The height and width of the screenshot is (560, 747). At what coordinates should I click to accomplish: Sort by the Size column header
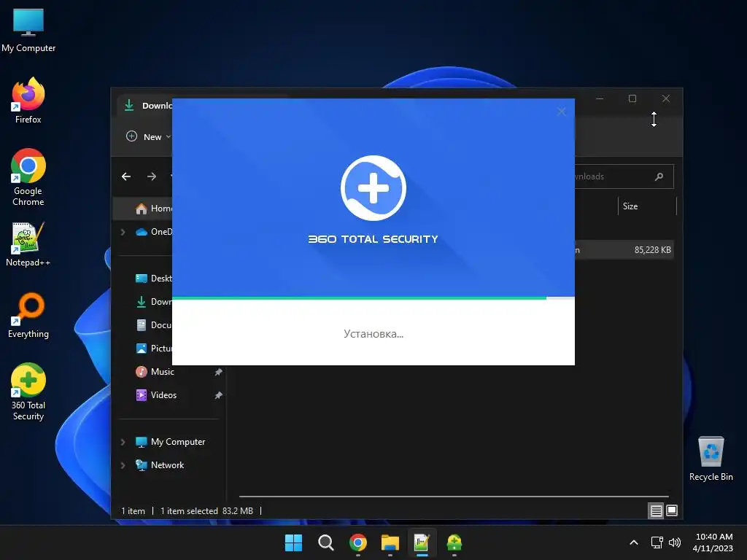click(647, 206)
